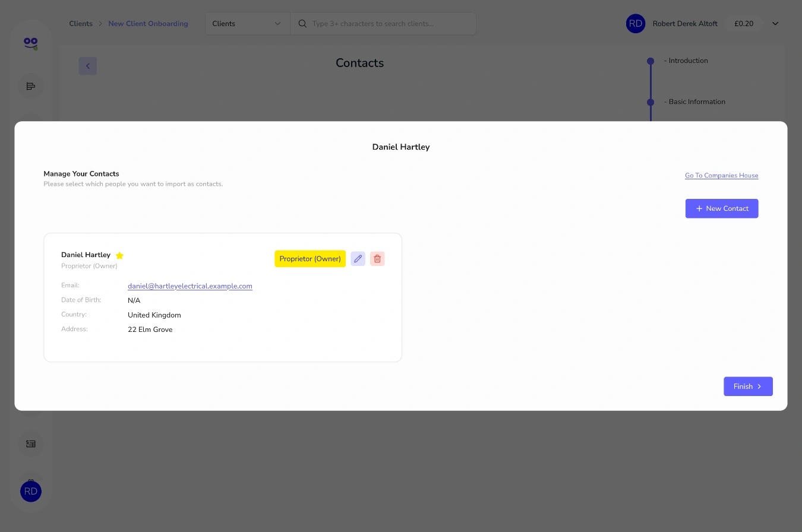The height and width of the screenshot is (532, 802).
Task: Edit Daniel Hartley contact with pencil icon
Action: click(x=358, y=259)
